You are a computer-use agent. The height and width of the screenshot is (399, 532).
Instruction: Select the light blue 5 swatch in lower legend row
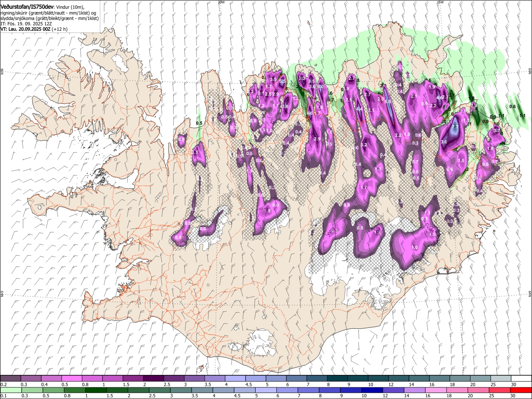[266, 390]
